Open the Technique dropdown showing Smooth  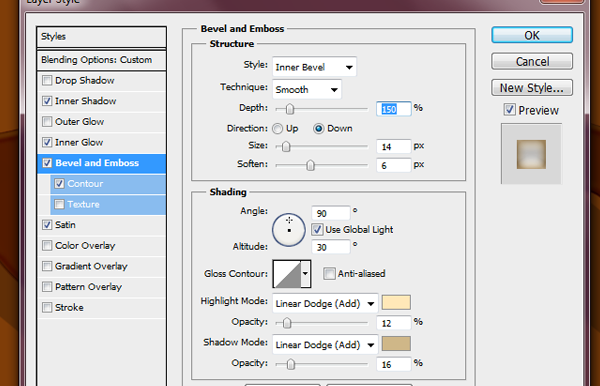(307, 90)
